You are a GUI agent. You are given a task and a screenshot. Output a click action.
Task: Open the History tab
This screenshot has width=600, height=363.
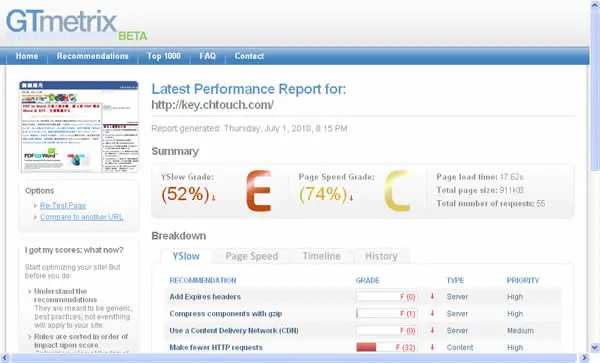(381, 256)
